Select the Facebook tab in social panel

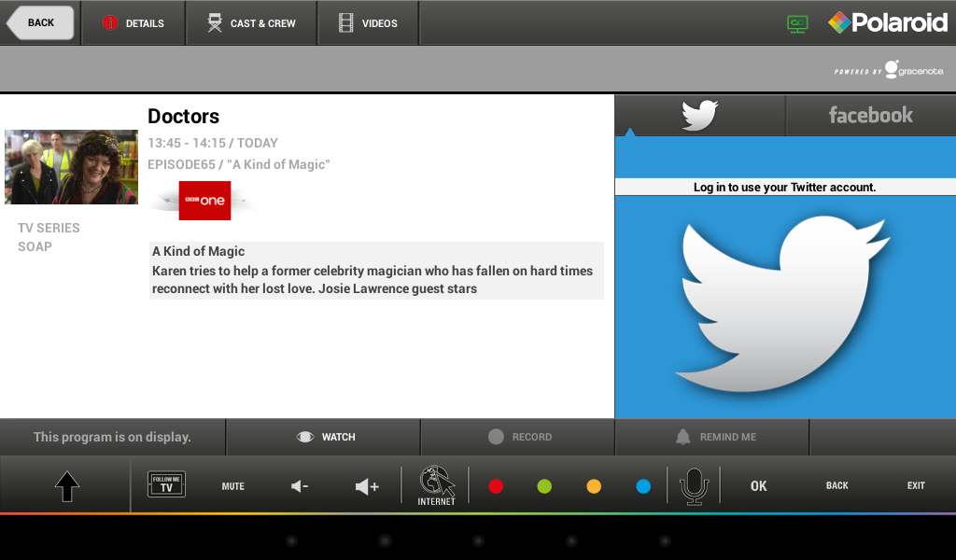point(871,115)
